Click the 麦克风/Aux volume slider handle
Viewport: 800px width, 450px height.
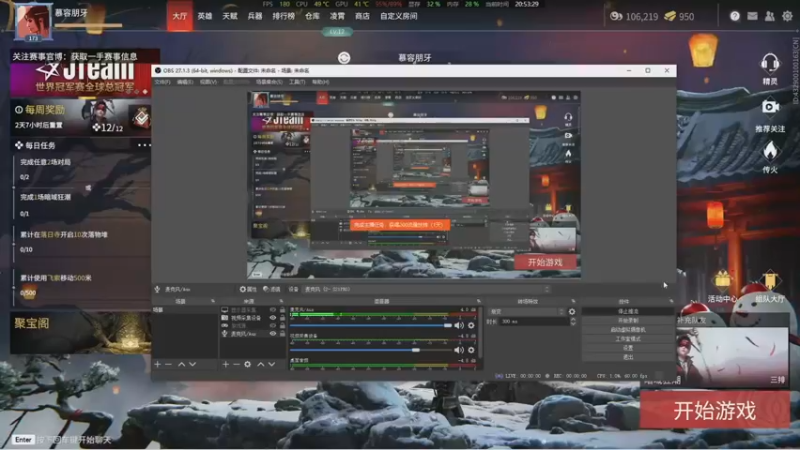447,326
